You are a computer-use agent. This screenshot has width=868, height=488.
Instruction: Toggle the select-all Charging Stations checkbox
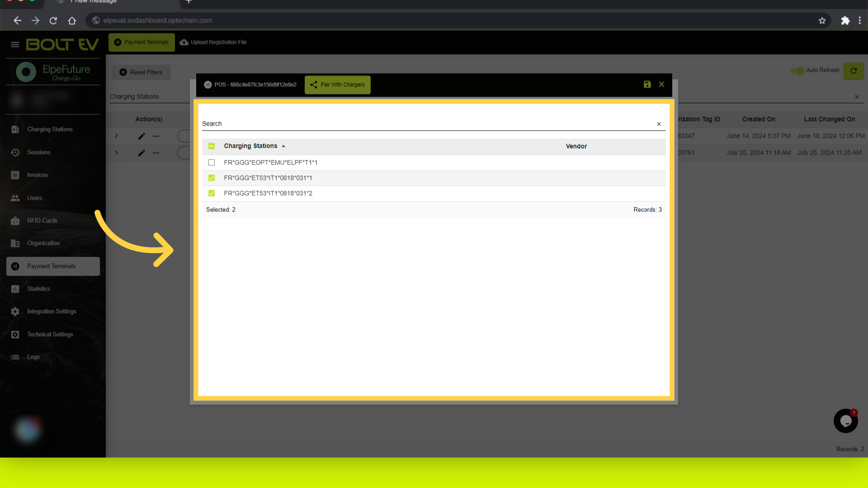point(212,146)
